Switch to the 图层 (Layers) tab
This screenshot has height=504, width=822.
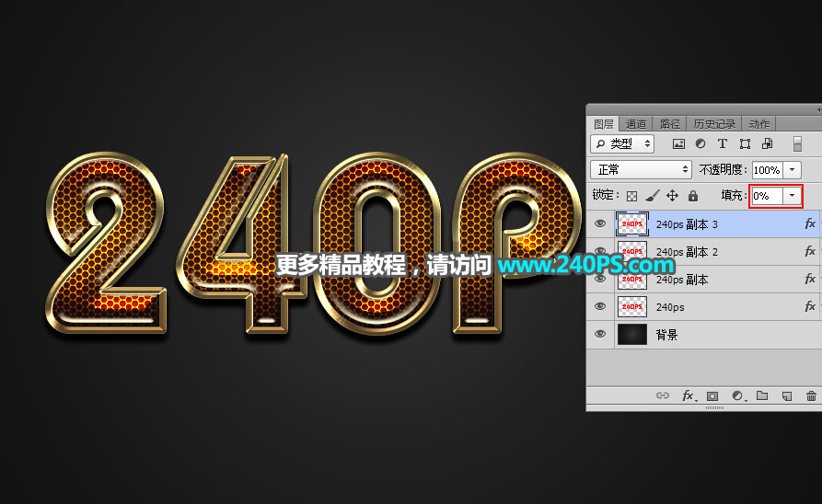[x=603, y=124]
